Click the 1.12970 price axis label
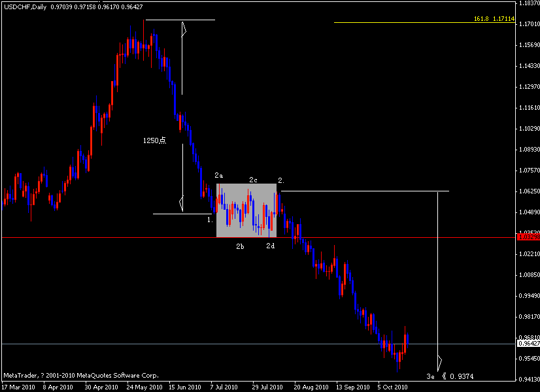The height and width of the screenshot is (392, 540). (x=530, y=87)
